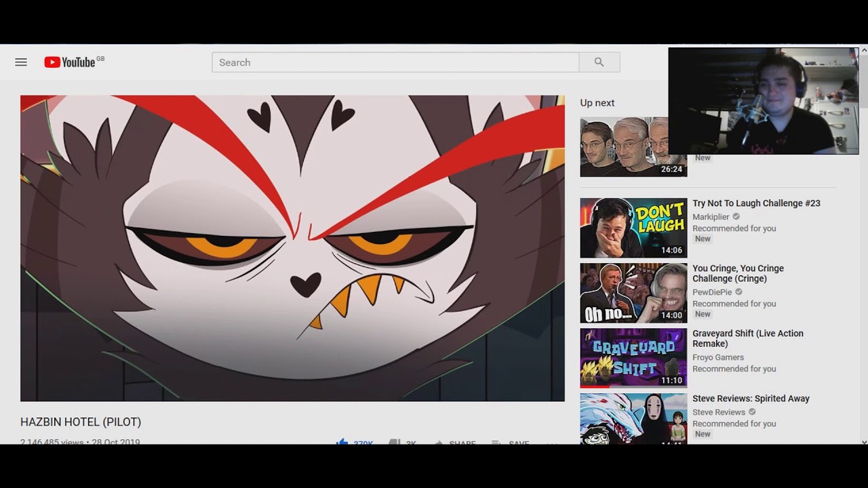The width and height of the screenshot is (868, 488).
Task: Visit the Froyo Gamers channel name
Action: tap(718, 357)
